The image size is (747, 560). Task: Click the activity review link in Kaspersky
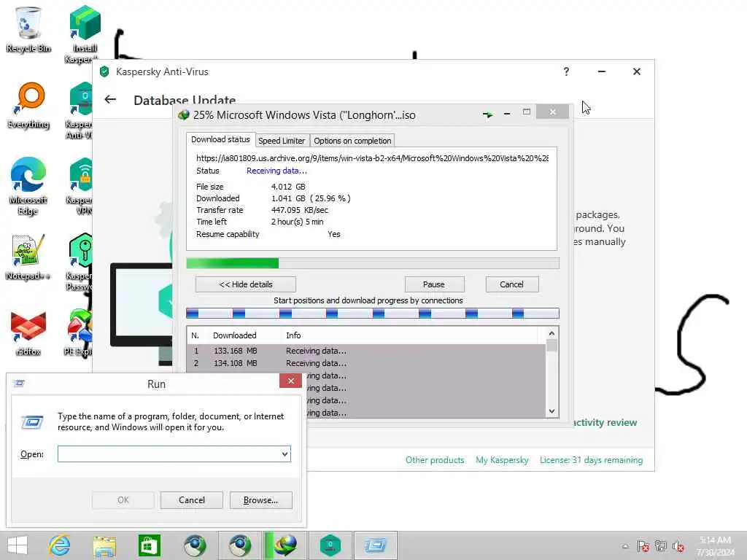(605, 422)
